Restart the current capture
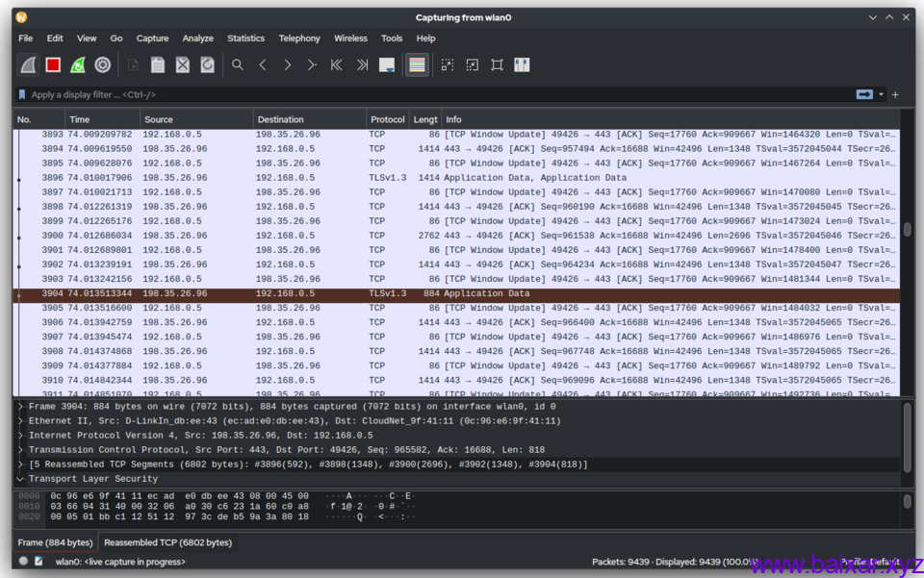 pos(79,64)
